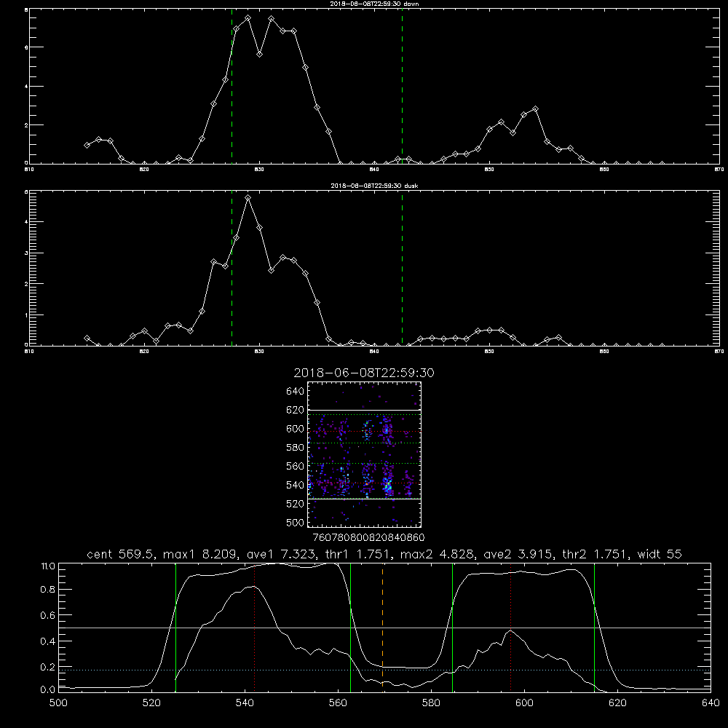The width and height of the screenshot is (728, 728).
Task: Select the 'cent 569.5' value in stats line
Action: (x=124, y=554)
